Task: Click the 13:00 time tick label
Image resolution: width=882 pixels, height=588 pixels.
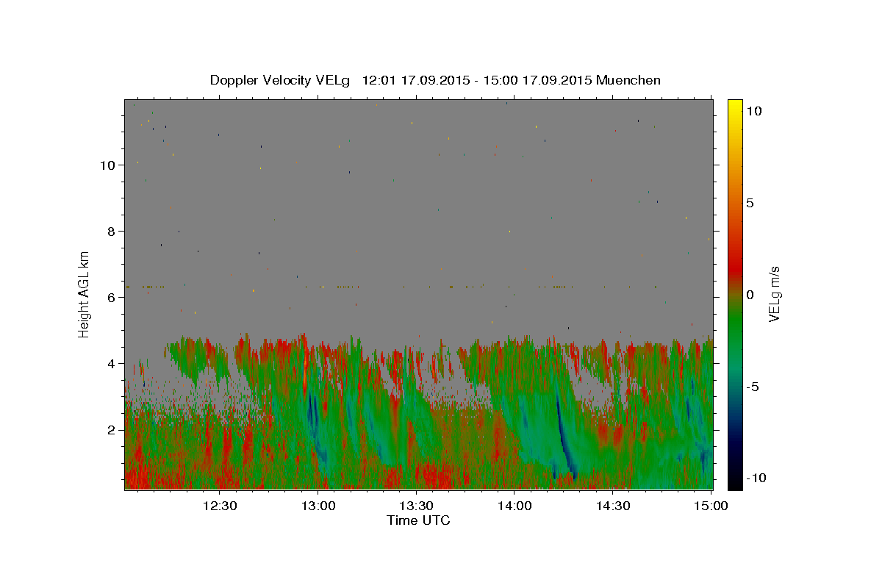Action: [318, 506]
